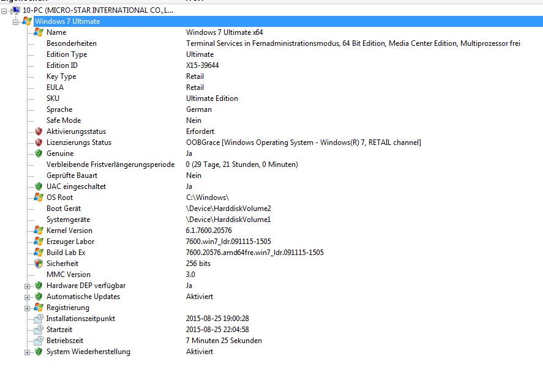Viewport: 543px width, 392px height.
Task: Click the value 7600.20576.amd64fre.win7_ldr.091115-1505
Action: [x=255, y=253]
